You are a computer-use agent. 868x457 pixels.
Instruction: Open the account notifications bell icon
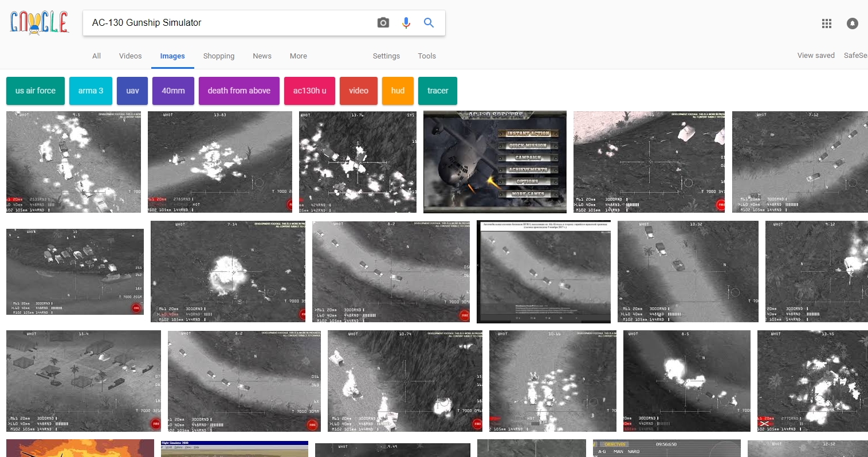point(852,24)
